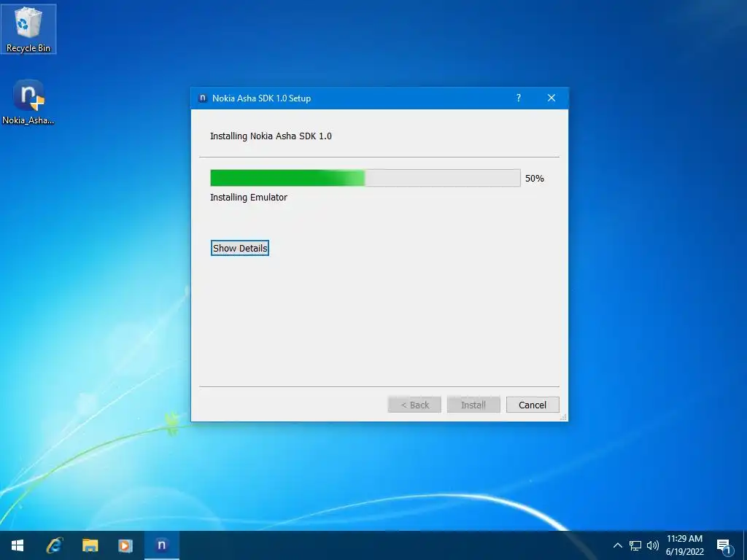This screenshot has width=747, height=560.
Task: Click the 'Nokia Asha SDK 1.0 Setup' title text
Action: [x=262, y=98]
